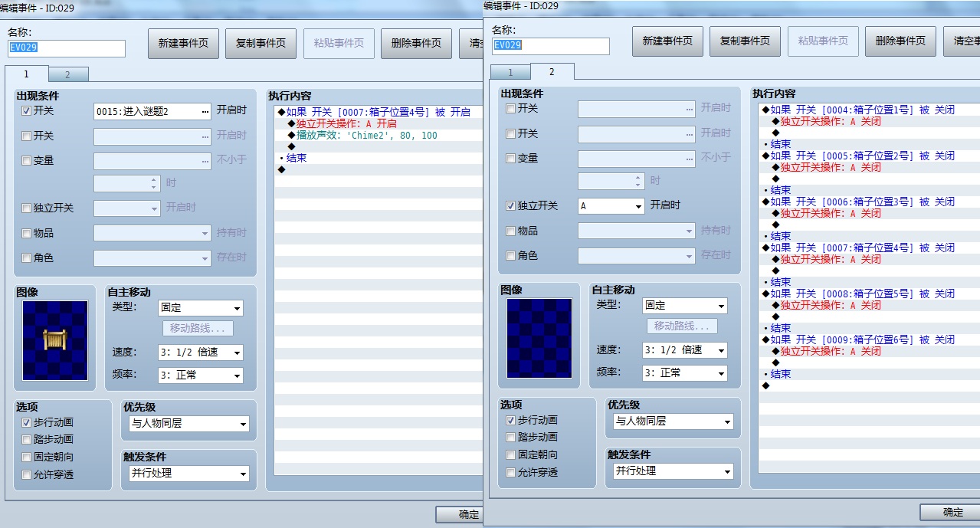The width and height of the screenshot is (980, 528).
Task: Check 固定朝向 in right window
Action: click(x=511, y=455)
